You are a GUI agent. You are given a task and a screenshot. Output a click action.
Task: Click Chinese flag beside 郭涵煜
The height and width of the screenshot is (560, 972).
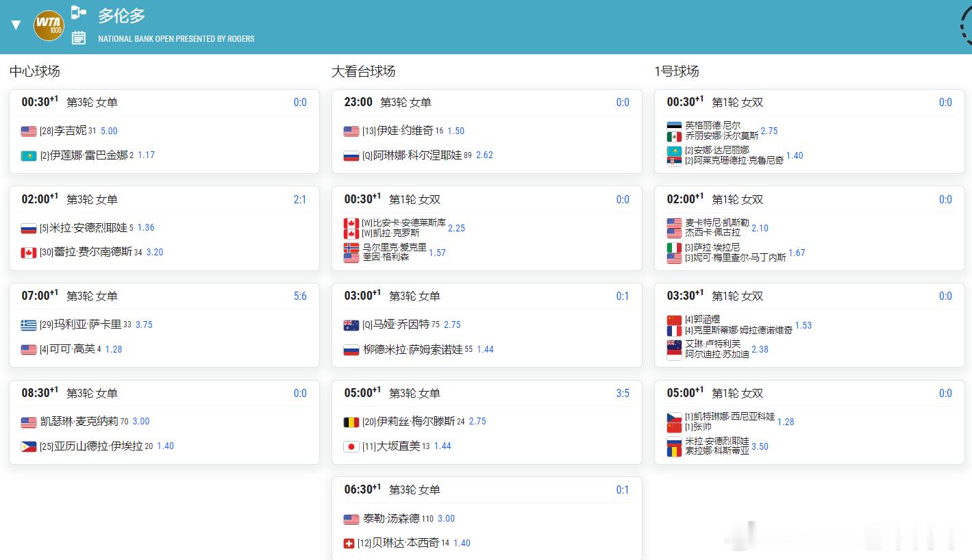click(x=674, y=320)
